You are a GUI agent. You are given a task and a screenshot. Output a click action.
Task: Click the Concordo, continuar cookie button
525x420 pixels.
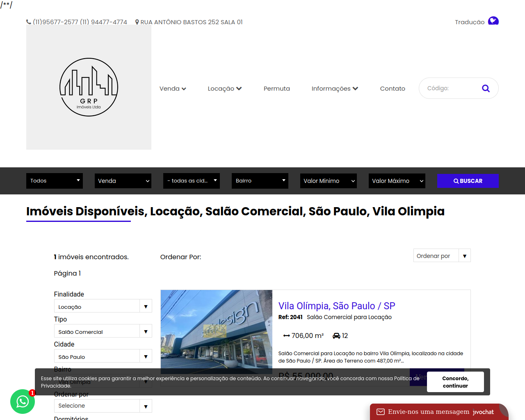(455, 382)
